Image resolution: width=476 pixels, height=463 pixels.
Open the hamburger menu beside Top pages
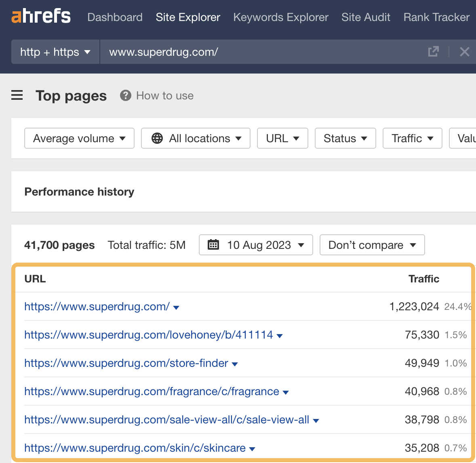click(x=17, y=95)
